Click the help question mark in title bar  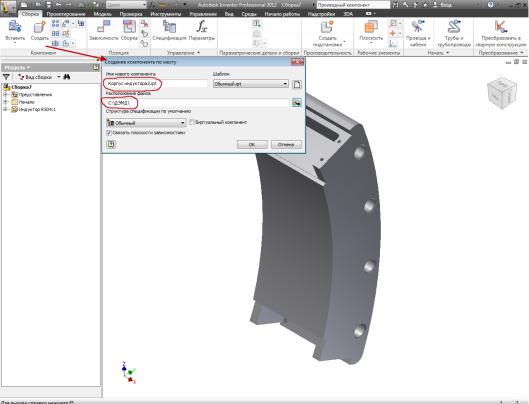pyautogui.click(x=491, y=5)
